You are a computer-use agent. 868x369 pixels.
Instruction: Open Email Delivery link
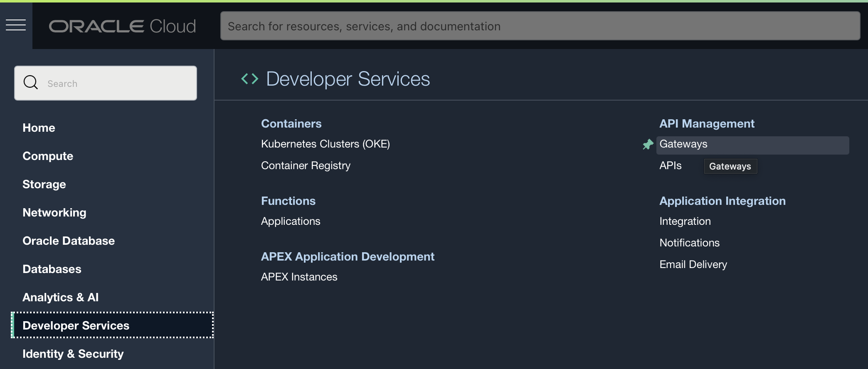pos(693,265)
